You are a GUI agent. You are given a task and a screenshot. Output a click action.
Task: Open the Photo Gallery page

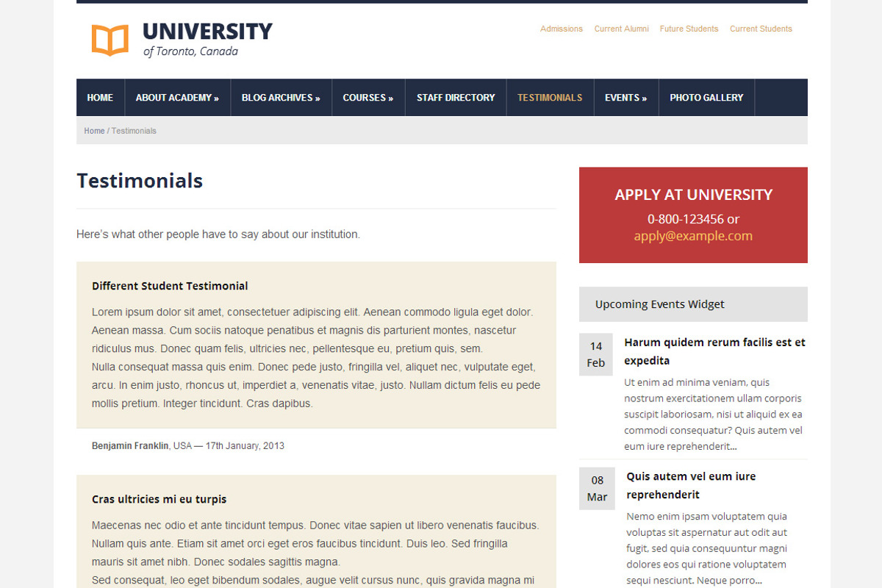point(706,97)
